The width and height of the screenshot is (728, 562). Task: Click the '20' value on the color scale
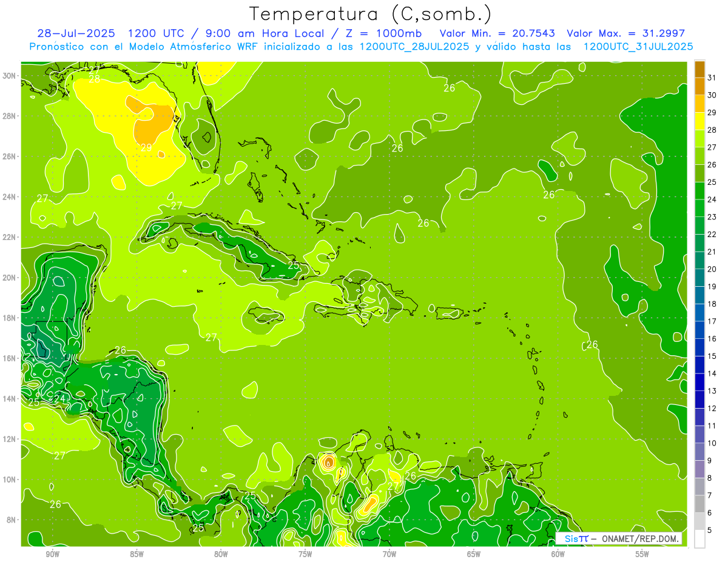tap(712, 269)
